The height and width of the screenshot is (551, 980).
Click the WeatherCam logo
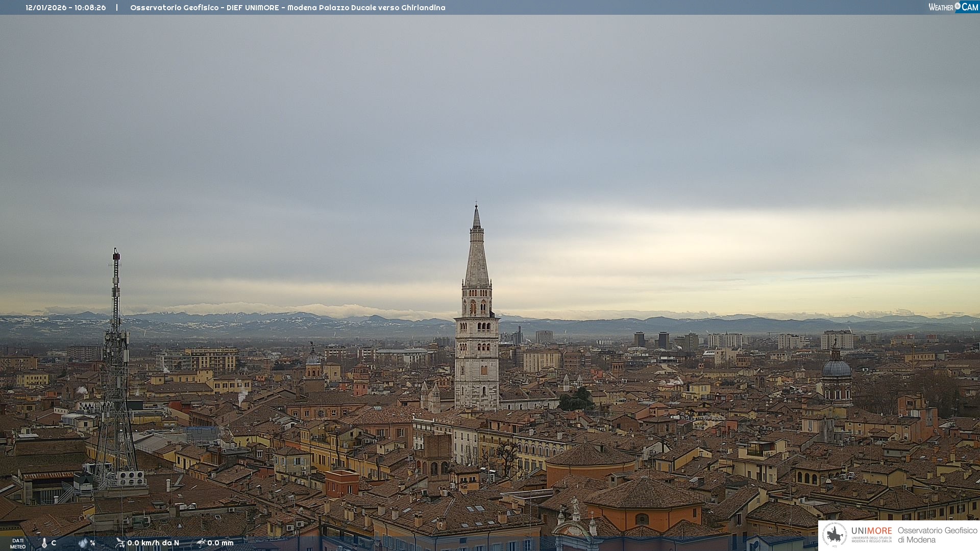click(x=953, y=7)
